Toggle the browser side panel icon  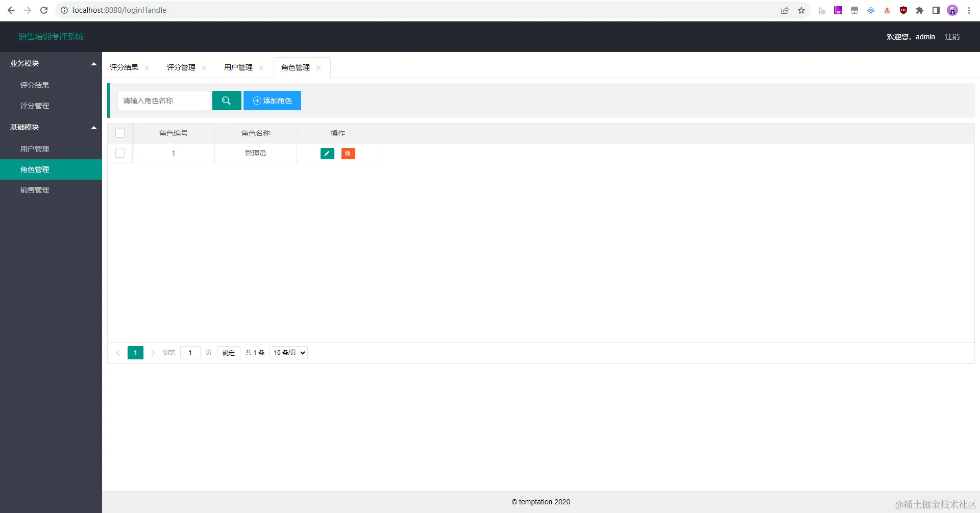point(936,10)
